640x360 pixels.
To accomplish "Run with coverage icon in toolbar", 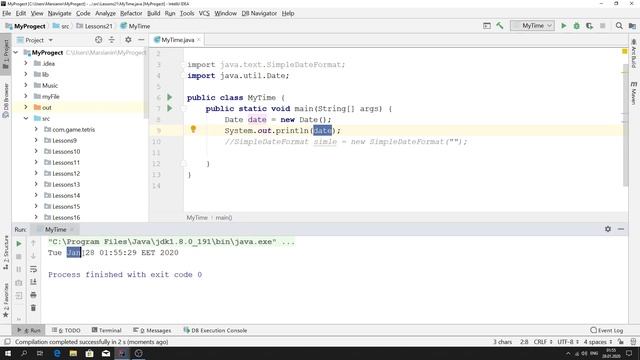I will coord(589,26).
